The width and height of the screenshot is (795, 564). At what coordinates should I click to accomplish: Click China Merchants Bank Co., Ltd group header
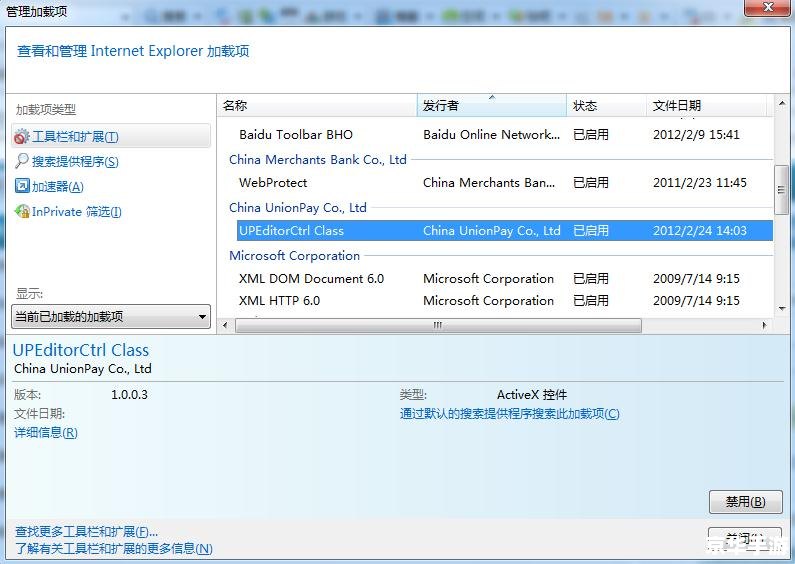[x=318, y=160]
